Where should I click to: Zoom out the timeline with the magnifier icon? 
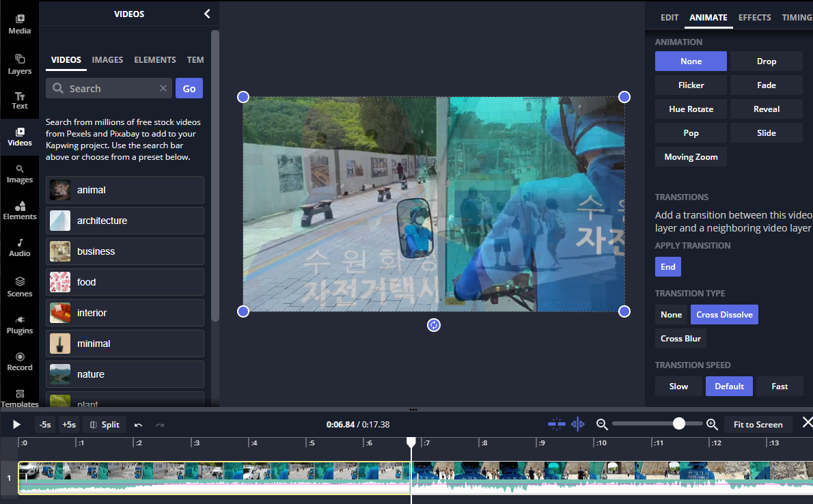click(x=601, y=424)
